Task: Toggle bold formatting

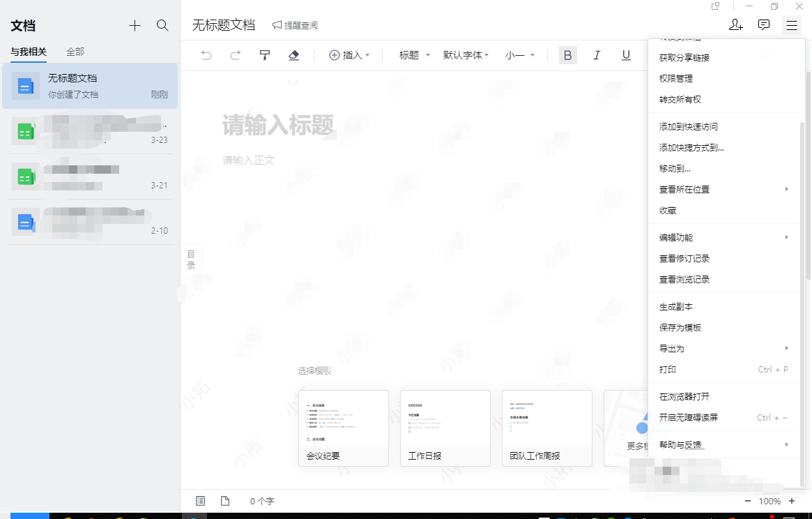Action: pyautogui.click(x=568, y=55)
